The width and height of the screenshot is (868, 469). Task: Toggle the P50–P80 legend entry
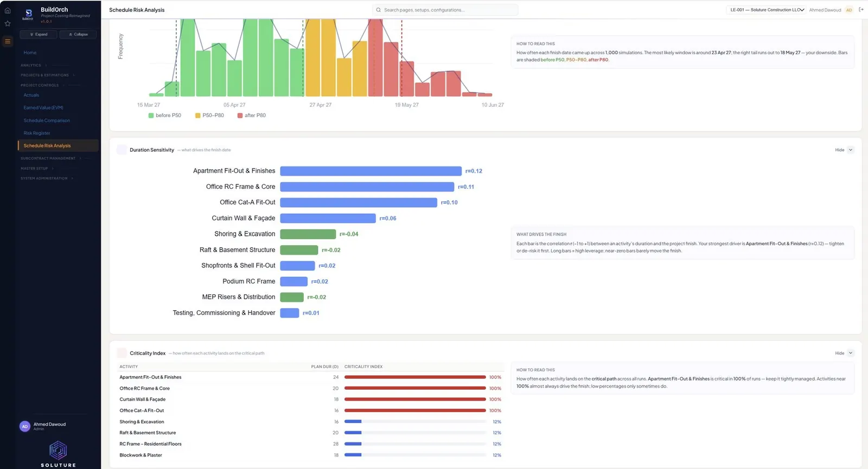pos(209,115)
